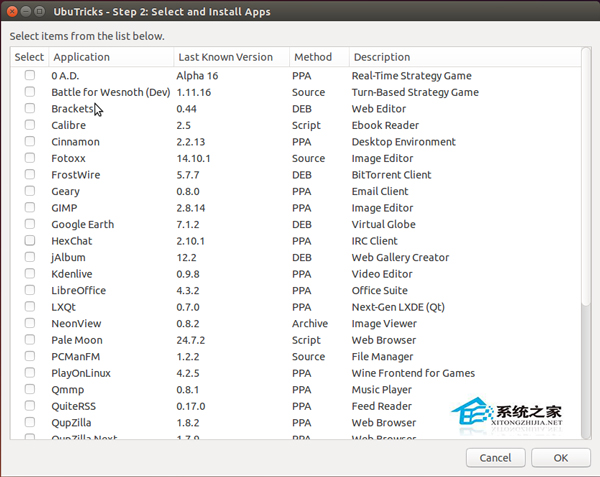Viewport: 600px width, 477px height.
Task: Sort list by the Application column header
Action: (x=110, y=57)
